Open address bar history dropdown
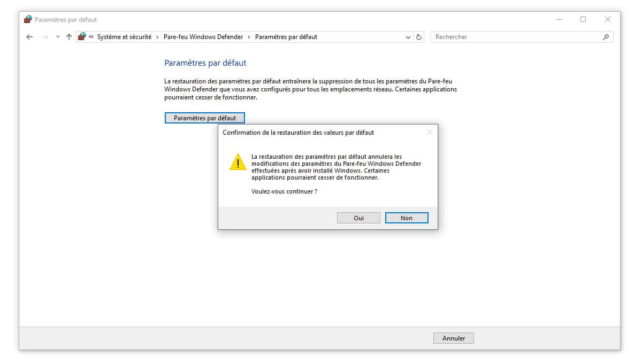This screenshot has width=642, height=364. tap(408, 37)
